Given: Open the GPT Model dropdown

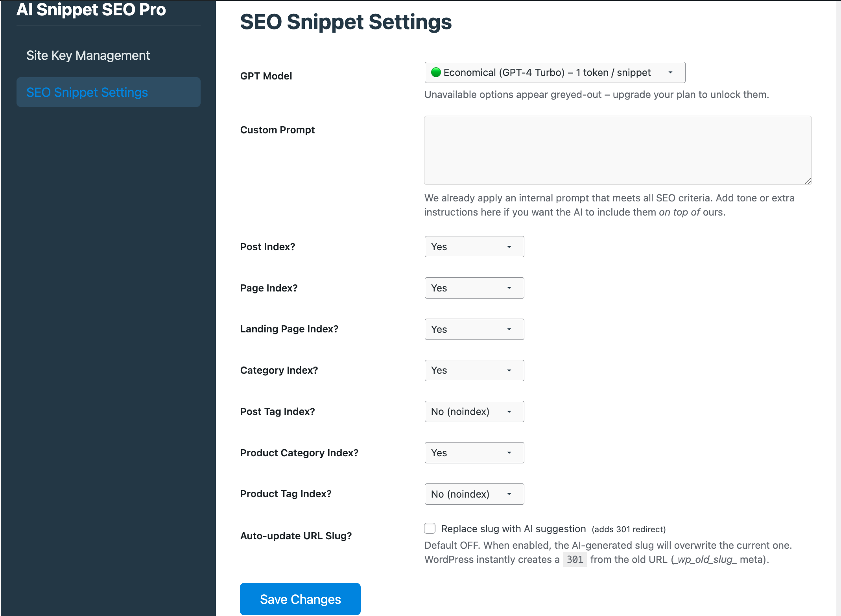Looking at the screenshot, I should click(554, 72).
